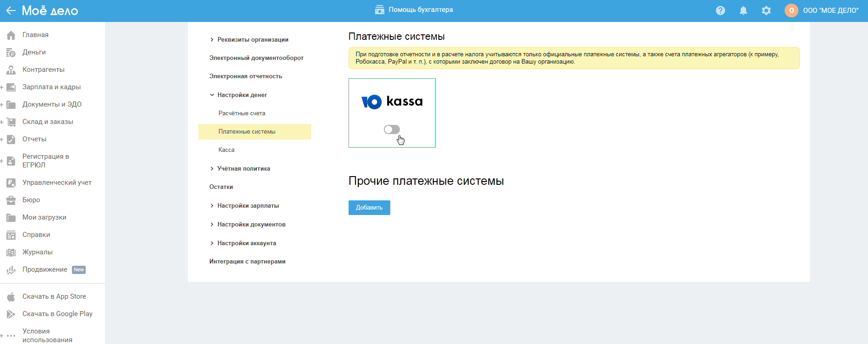The height and width of the screenshot is (344, 868).
Task: Open the ООО "МОЕ ДЕЛО" organization name
Action: point(831,11)
